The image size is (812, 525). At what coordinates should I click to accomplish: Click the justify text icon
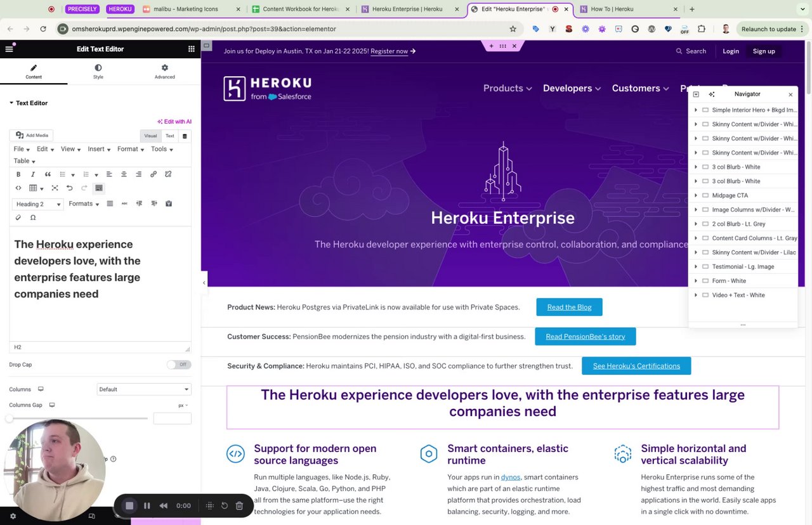[x=110, y=204]
